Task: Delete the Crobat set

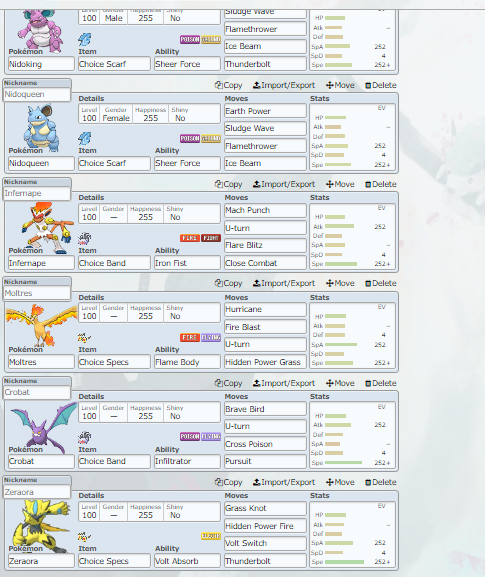Action: [x=381, y=383]
